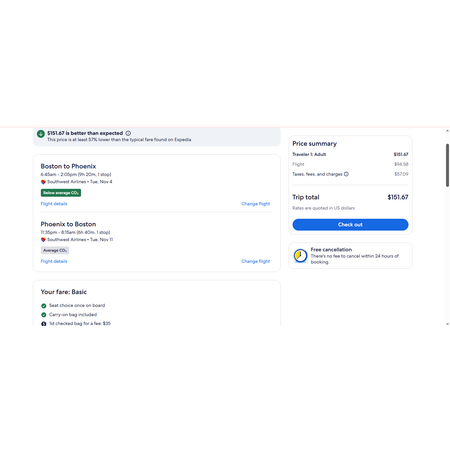The height and width of the screenshot is (450, 450).
Task: Click the free cancellation clock icon
Action: (300, 256)
